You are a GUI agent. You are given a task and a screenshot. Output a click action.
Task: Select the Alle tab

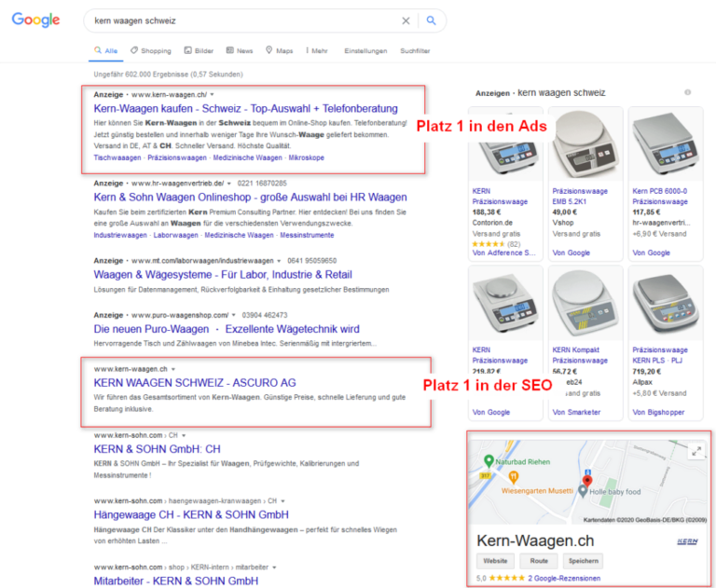pyautogui.click(x=106, y=50)
